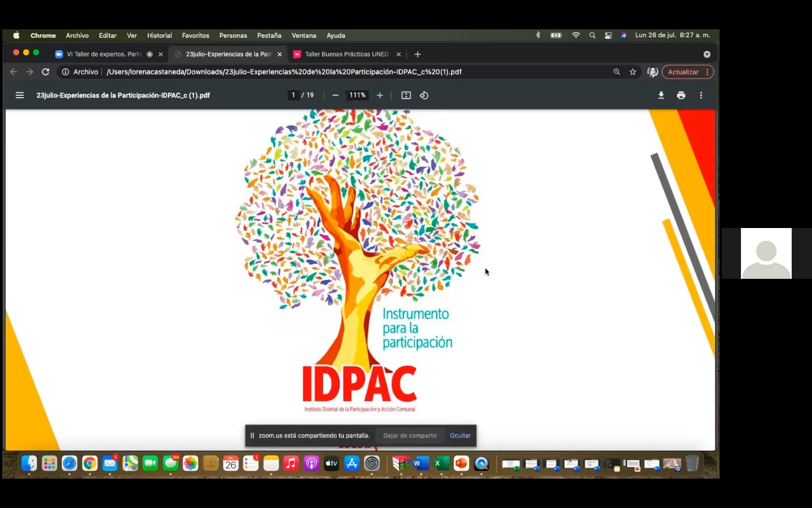This screenshot has width=812, height=508.
Task: Open the Editar menu
Action: pos(108,36)
